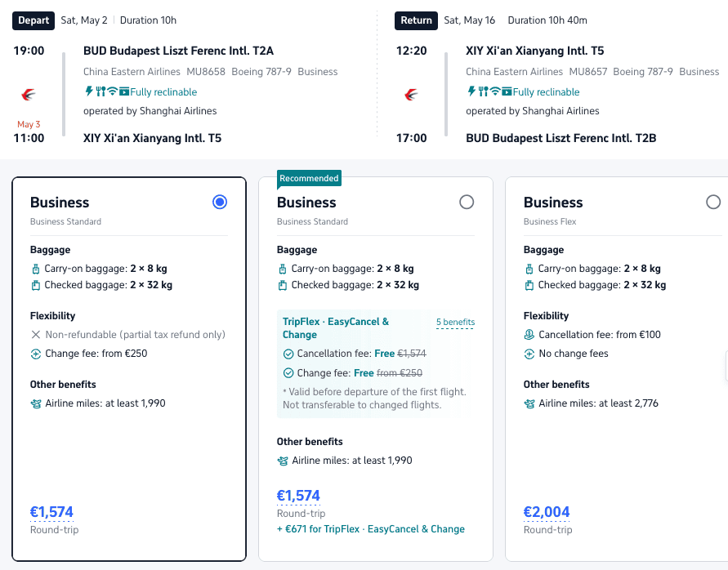Image resolution: width=728 pixels, height=570 pixels.
Task: Click the TripFlex EasyCancel & Change heading
Action: [336, 328]
